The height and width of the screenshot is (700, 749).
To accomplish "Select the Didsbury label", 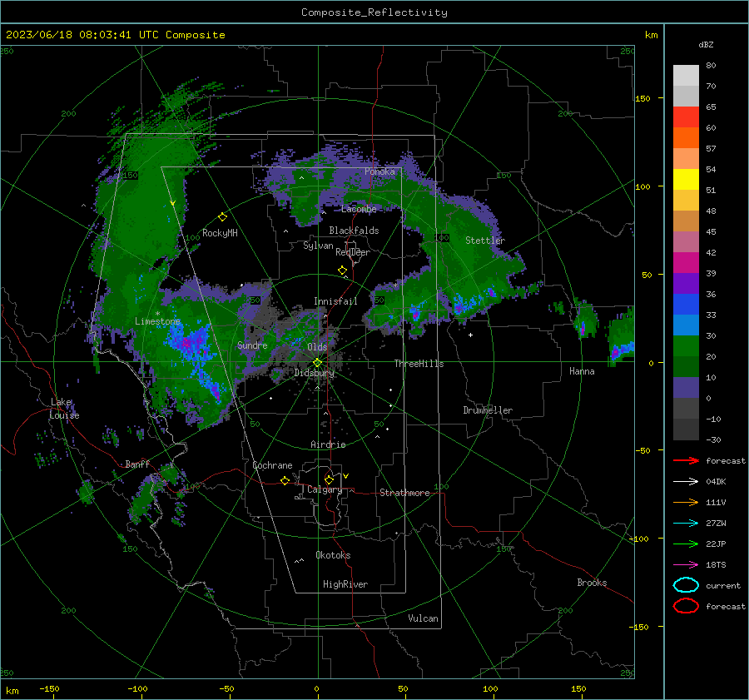I will (314, 373).
